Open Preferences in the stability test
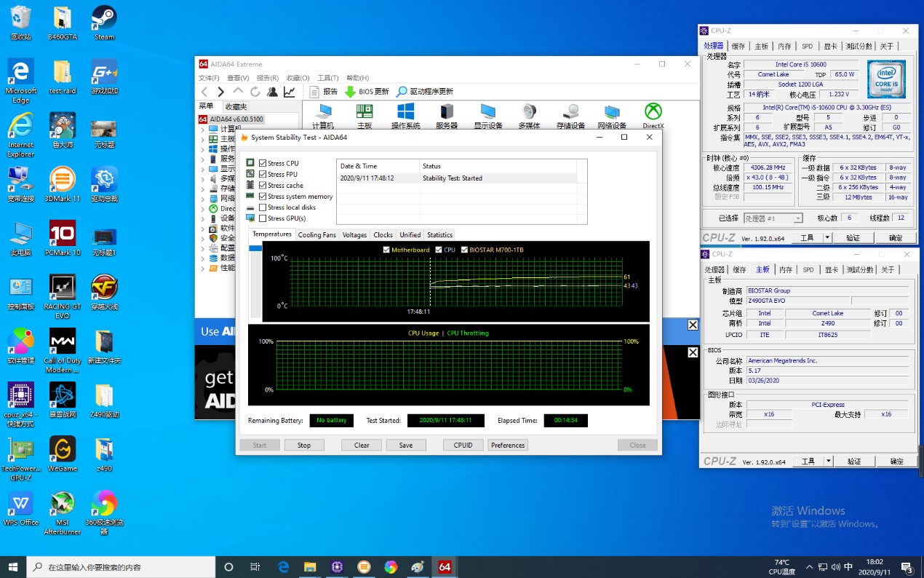 [508, 446]
